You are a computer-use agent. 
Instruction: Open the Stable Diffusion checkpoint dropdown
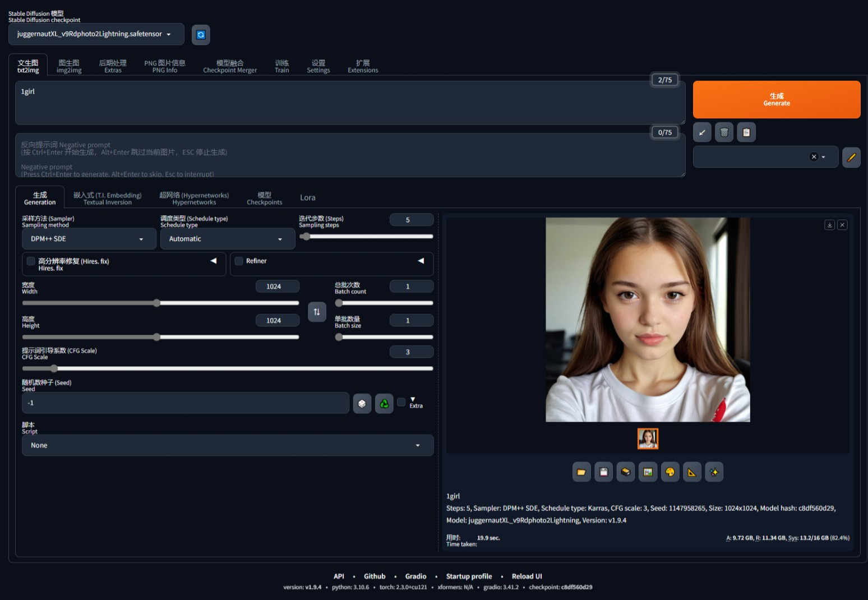point(96,34)
